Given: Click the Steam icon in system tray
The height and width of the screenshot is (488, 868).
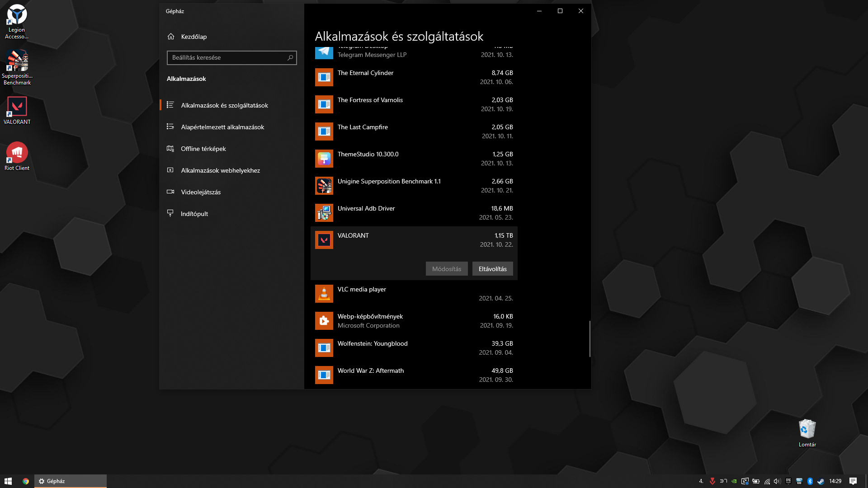Looking at the screenshot, I should (x=821, y=481).
